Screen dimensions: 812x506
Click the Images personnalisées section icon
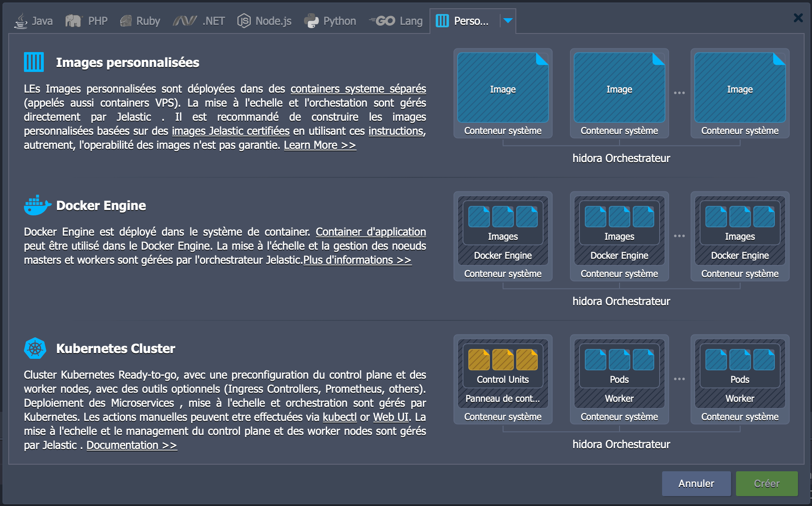[x=34, y=62]
